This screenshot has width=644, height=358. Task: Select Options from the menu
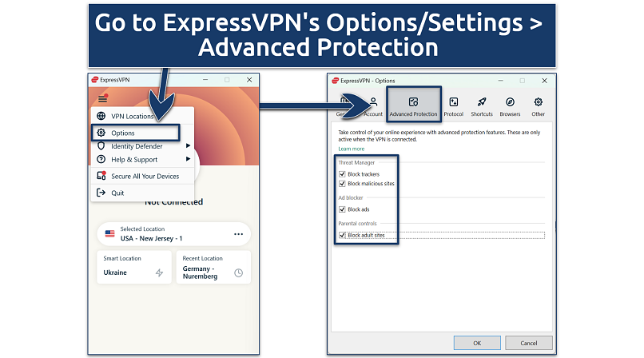tap(123, 133)
